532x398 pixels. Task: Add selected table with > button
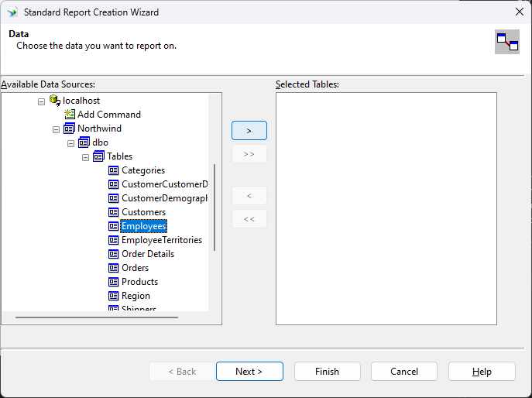click(249, 131)
